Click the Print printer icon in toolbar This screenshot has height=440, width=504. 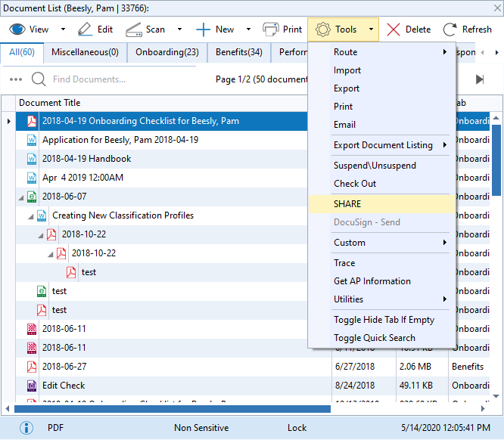[271, 29]
